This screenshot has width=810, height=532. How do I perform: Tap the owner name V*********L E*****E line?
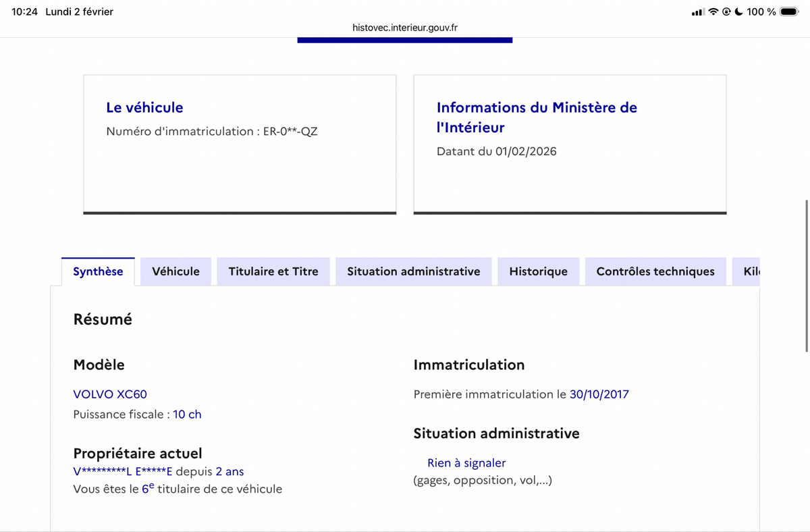(x=159, y=471)
